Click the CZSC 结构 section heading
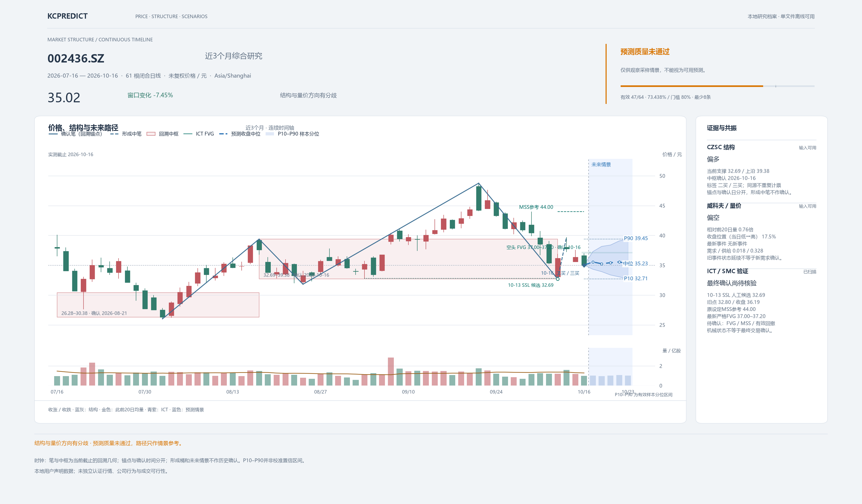The image size is (862, 504). (x=721, y=147)
